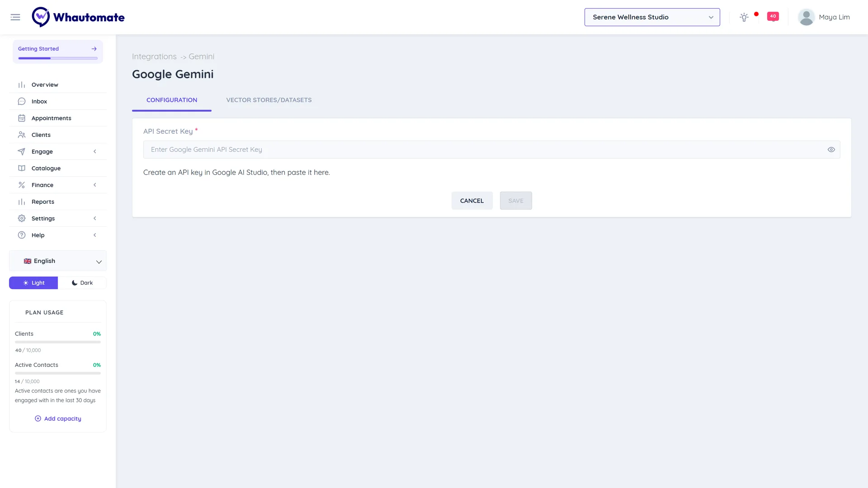868x488 pixels.
Task: Click the Help question mark icon
Action: (22, 235)
